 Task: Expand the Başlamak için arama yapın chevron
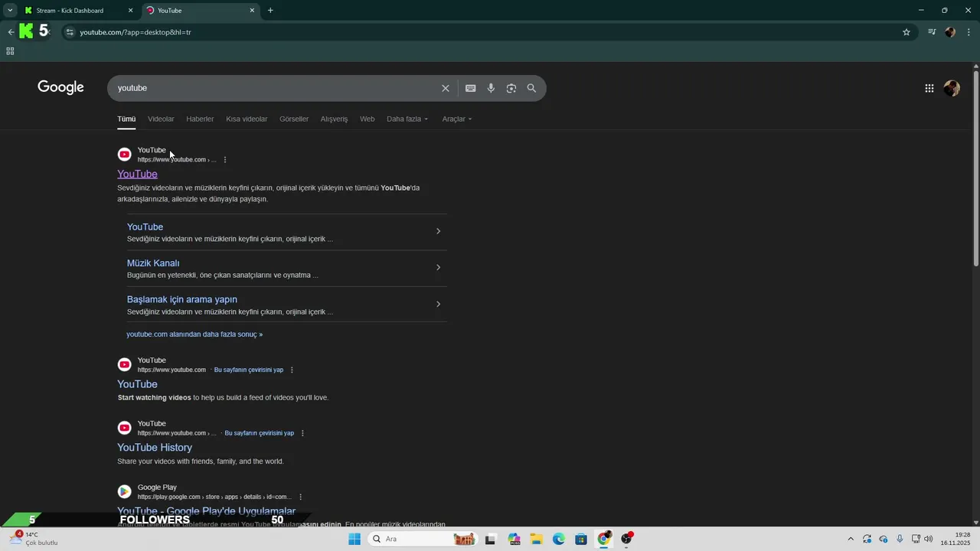438,304
